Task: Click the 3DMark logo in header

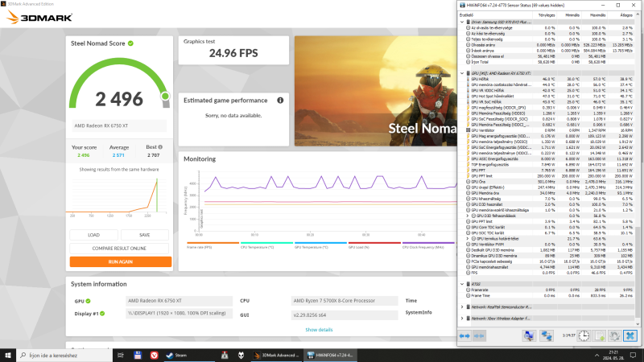Action: coord(39,17)
